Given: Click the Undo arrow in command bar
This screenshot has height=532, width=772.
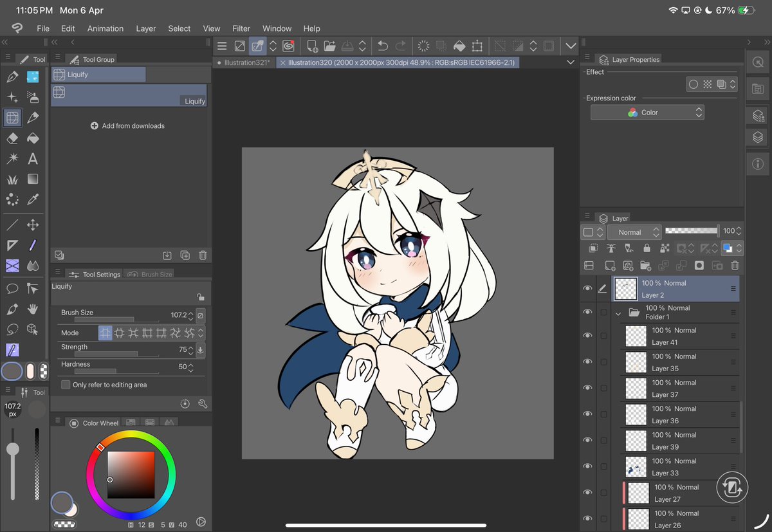Looking at the screenshot, I should 383,46.
